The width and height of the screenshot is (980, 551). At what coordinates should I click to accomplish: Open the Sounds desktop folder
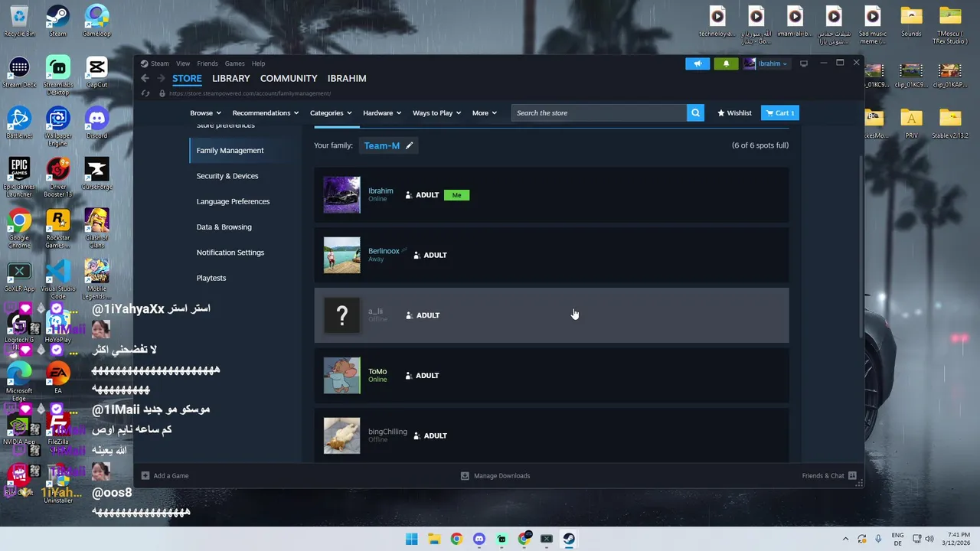pos(911,21)
